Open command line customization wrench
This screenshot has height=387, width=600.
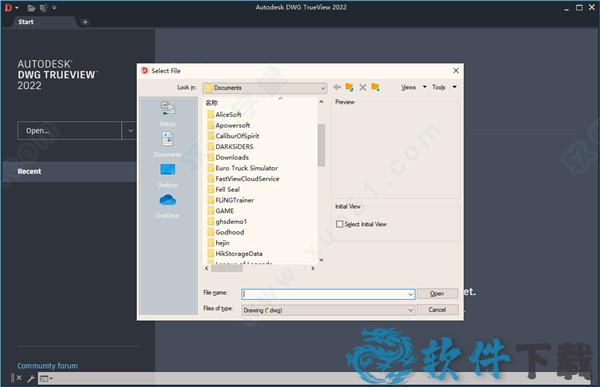pyautogui.click(x=31, y=379)
